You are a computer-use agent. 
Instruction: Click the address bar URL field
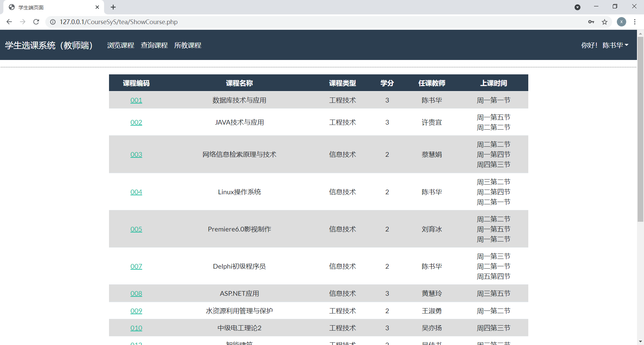[315, 22]
